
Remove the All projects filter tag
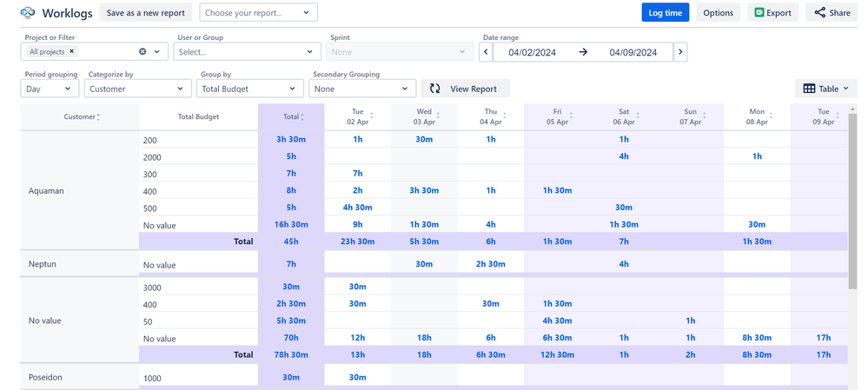(71, 51)
